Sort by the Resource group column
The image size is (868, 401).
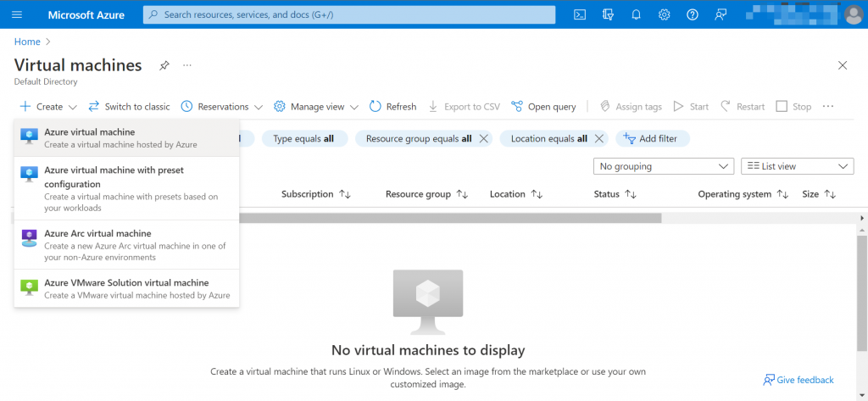[x=427, y=194]
